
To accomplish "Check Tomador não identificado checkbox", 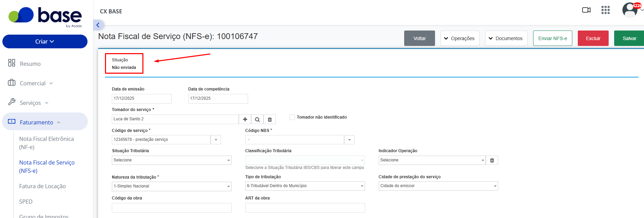I will tap(292, 117).
